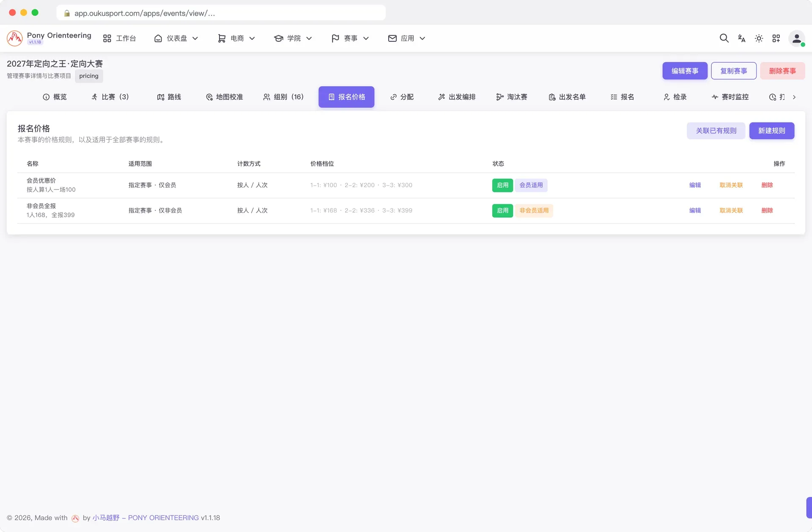Edit the 会员优惠价 pricing rule

(x=695, y=186)
